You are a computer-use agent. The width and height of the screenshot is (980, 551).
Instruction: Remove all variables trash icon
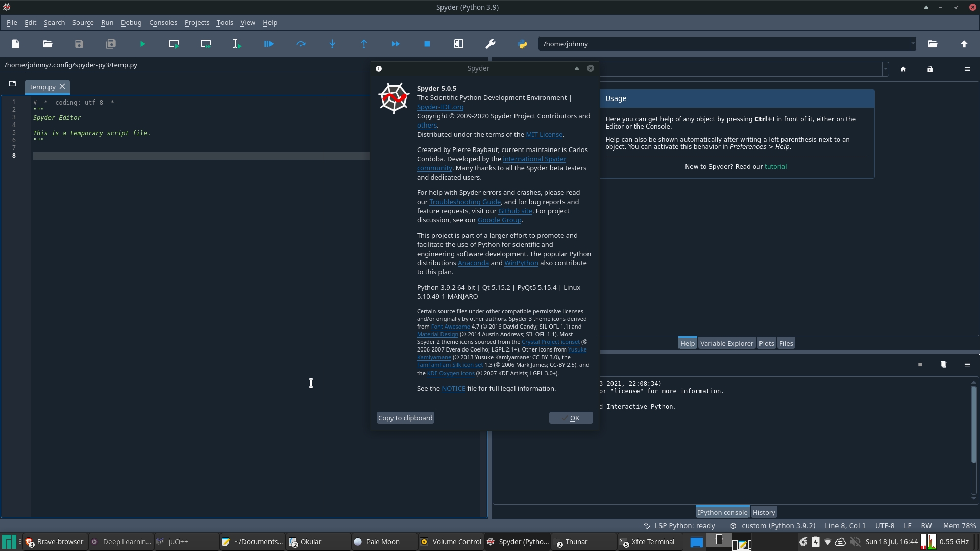click(944, 364)
